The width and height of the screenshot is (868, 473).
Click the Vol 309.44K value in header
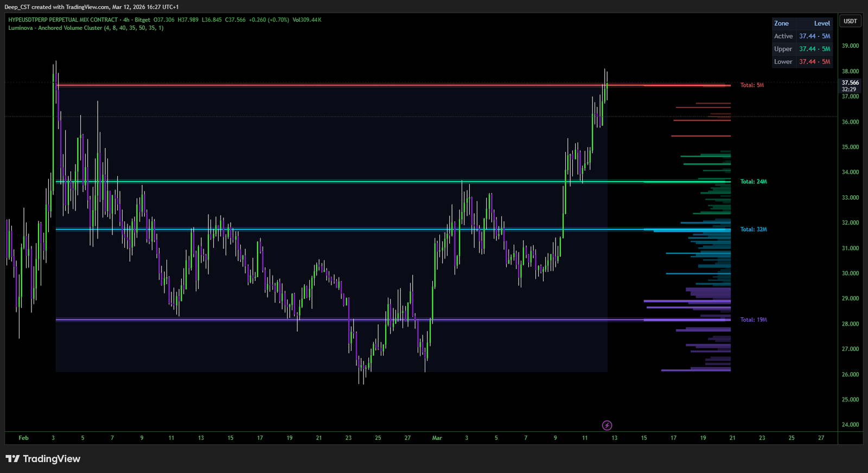coord(307,20)
